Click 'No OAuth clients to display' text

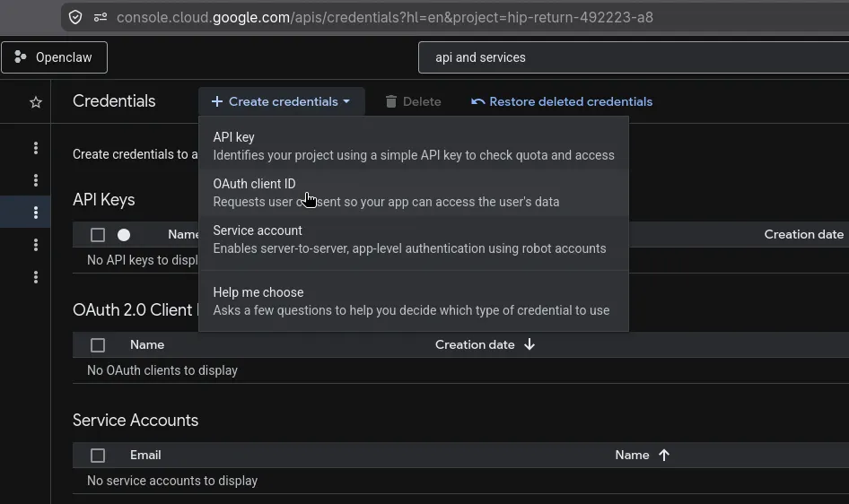coord(162,370)
